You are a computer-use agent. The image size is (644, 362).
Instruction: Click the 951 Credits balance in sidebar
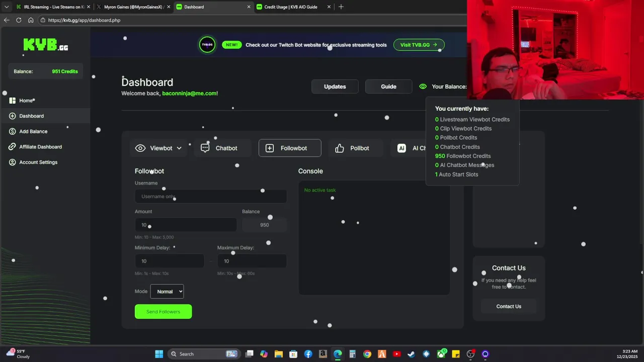click(x=65, y=71)
